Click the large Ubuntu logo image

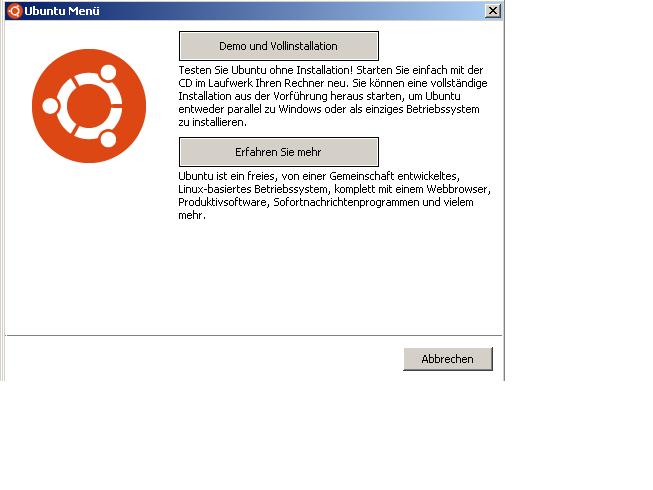coord(89,106)
